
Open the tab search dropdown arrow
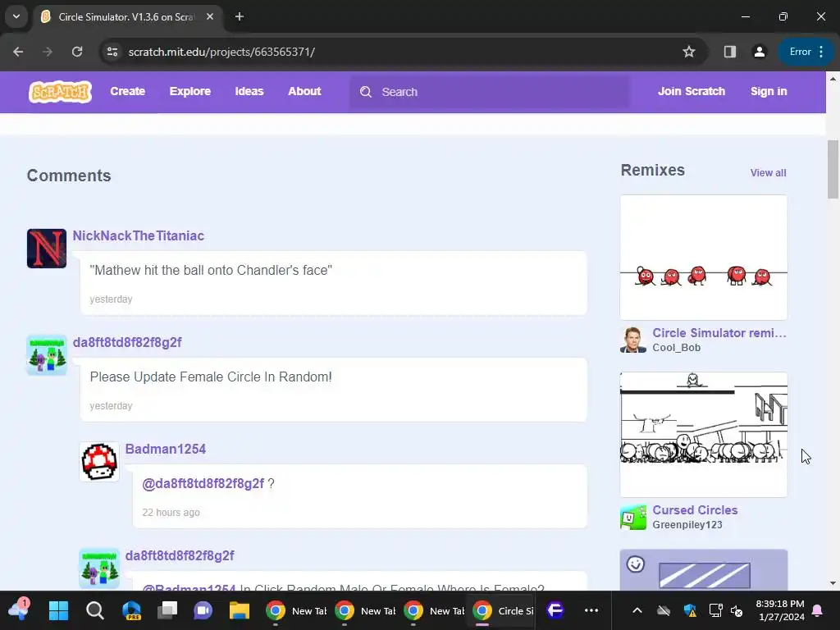(x=16, y=16)
